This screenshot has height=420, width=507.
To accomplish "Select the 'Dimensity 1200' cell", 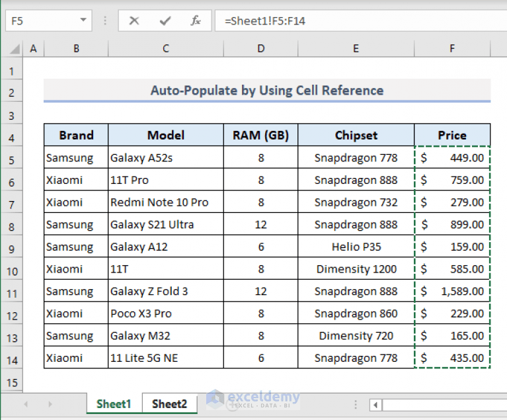I will click(x=356, y=269).
